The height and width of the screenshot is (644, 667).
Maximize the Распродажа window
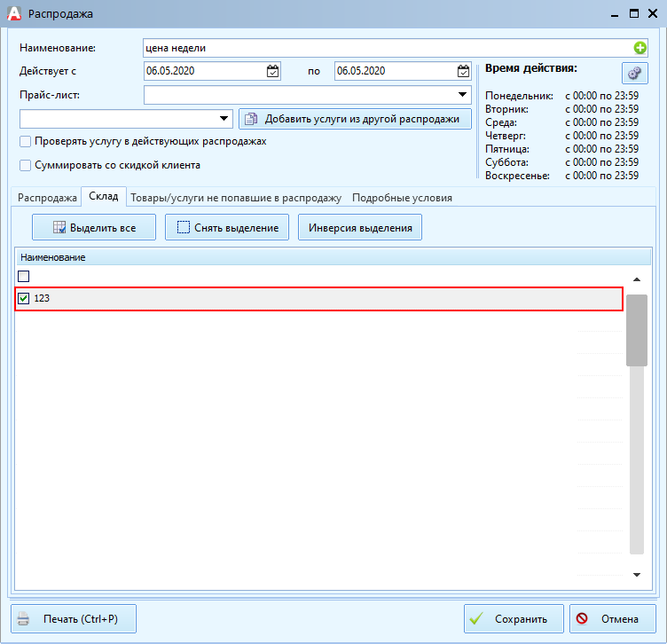(634, 13)
